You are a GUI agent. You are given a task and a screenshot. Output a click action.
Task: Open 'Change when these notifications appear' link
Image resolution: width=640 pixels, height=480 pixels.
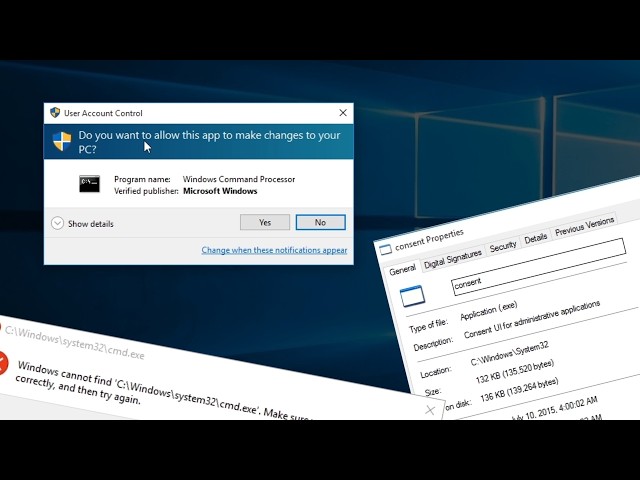pos(274,250)
